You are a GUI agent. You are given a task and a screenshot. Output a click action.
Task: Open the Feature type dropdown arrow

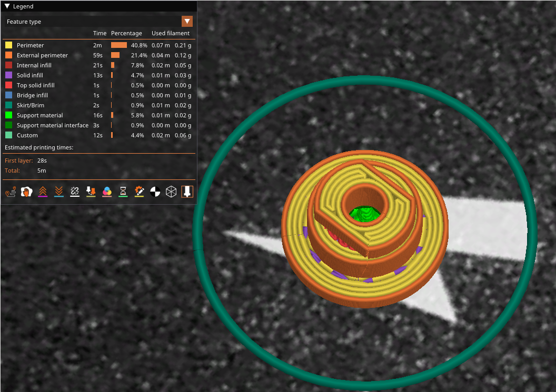click(x=187, y=22)
